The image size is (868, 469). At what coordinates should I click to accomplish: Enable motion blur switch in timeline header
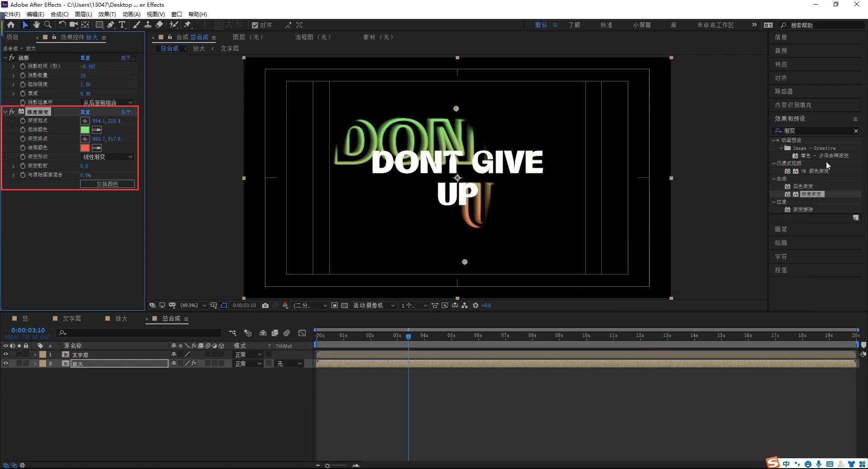pyautogui.click(x=287, y=333)
